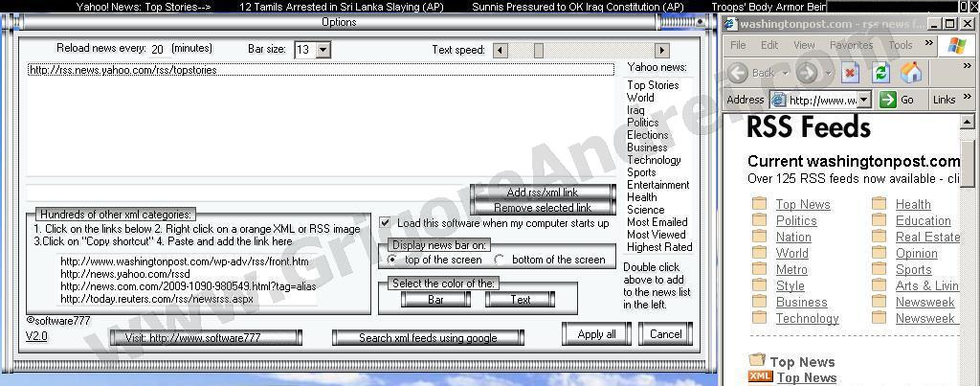980x386 pixels.
Task: Select Highest Rated in the Yahoo news list
Action: coord(659,247)
